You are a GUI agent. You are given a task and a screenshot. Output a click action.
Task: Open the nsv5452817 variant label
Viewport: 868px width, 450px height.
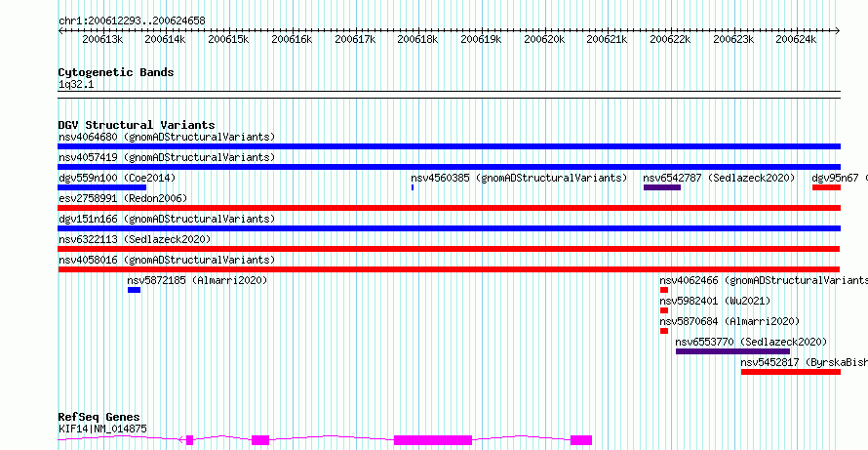(x=805, y=362)
